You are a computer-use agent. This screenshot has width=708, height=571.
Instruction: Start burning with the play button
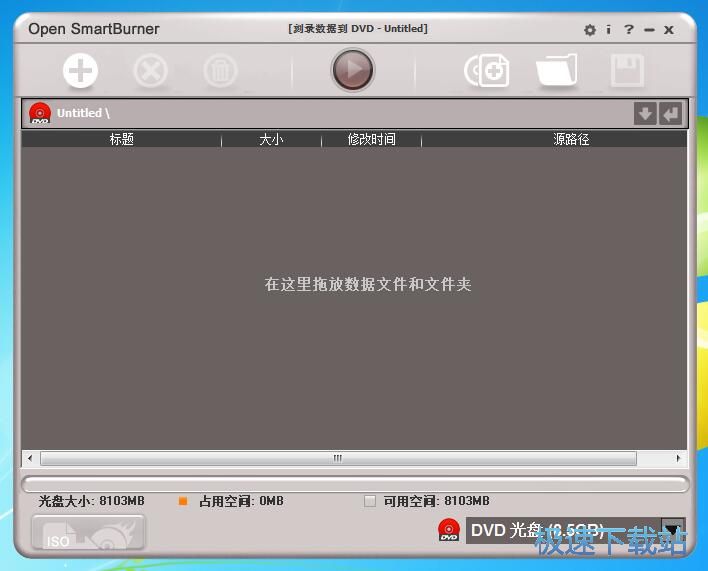pos(353,70)
